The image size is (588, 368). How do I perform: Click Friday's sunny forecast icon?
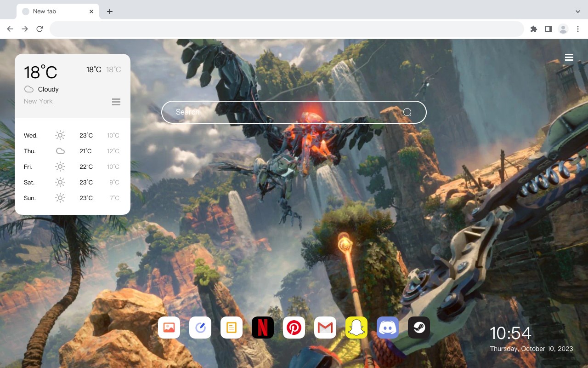coord(60,167)
